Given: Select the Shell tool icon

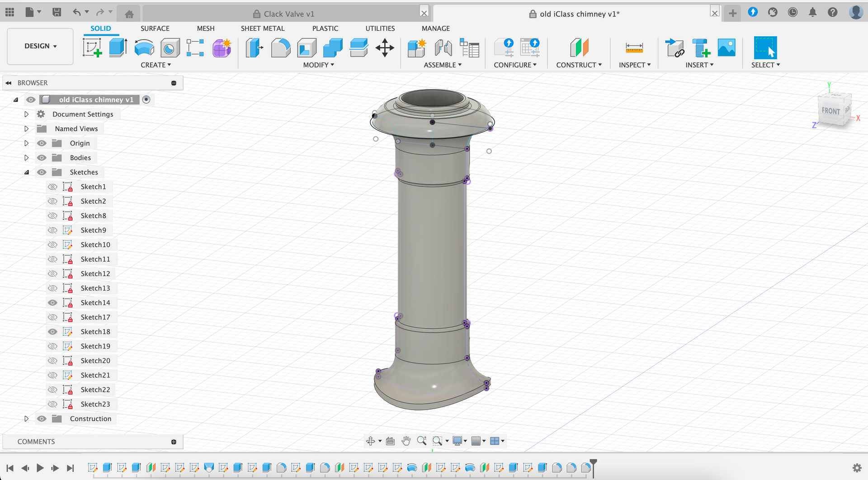Looking at the screenshot, I should click(307, 47).
